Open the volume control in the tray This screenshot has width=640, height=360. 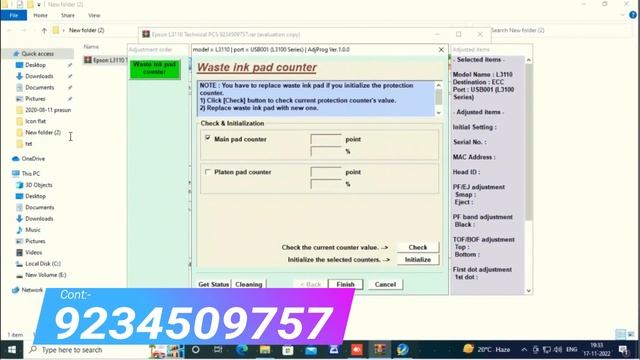(x=558, y=350)
